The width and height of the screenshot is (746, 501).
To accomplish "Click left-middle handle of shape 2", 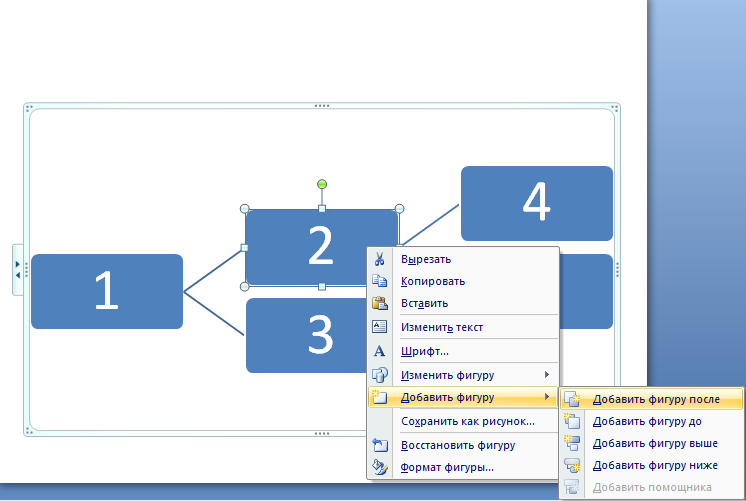I will 245,247.
